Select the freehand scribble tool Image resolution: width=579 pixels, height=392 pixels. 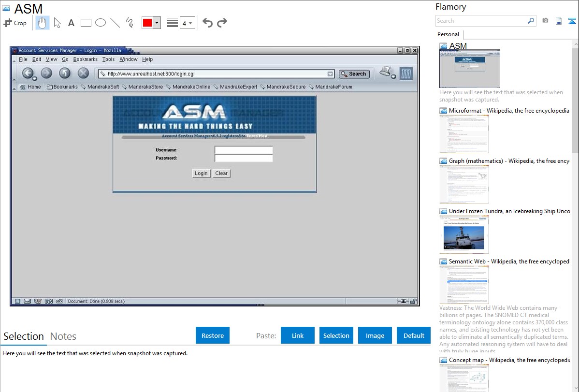click(130, 23)
